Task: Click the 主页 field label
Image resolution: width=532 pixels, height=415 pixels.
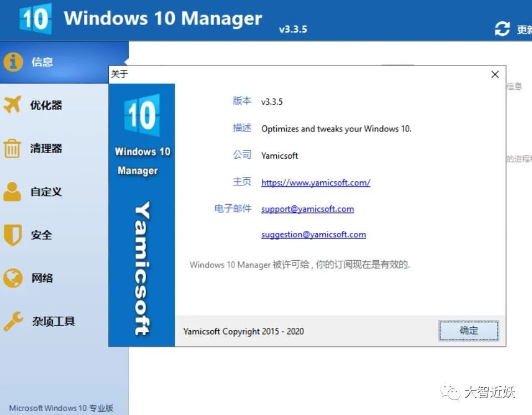Action: [x=242, y=181]
